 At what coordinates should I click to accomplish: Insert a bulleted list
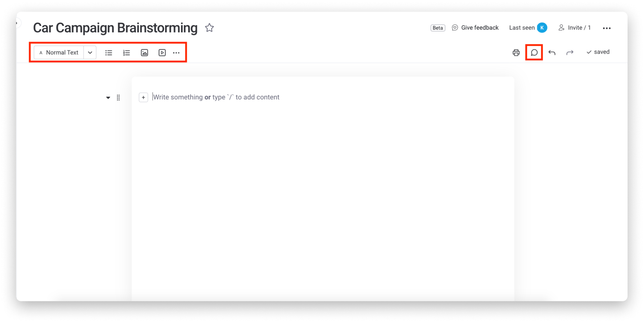coord(109,53)
